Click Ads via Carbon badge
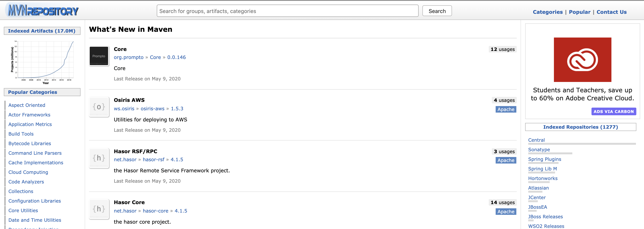This screenshot has height=229, width=644. pos(614,112)
